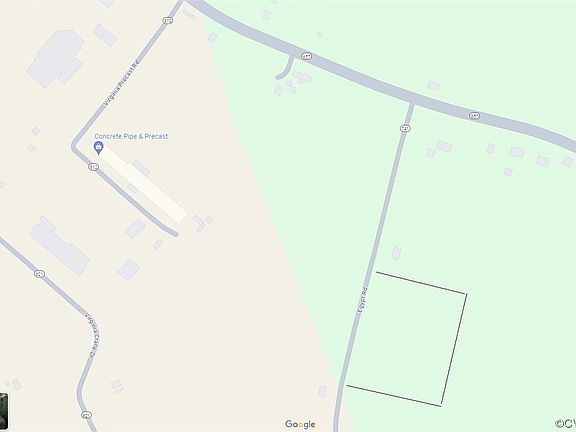The image size is (576, 432).
Task: Click the copyright symbol in the bottom corner
Action: click(559, 424)
